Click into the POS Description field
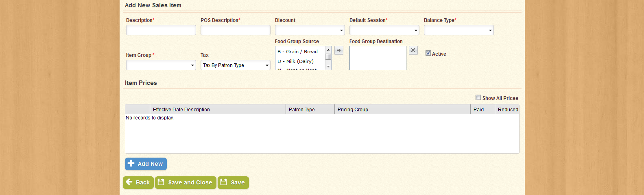The height and width of the screenshot is (195, 644). click(235, 30)
